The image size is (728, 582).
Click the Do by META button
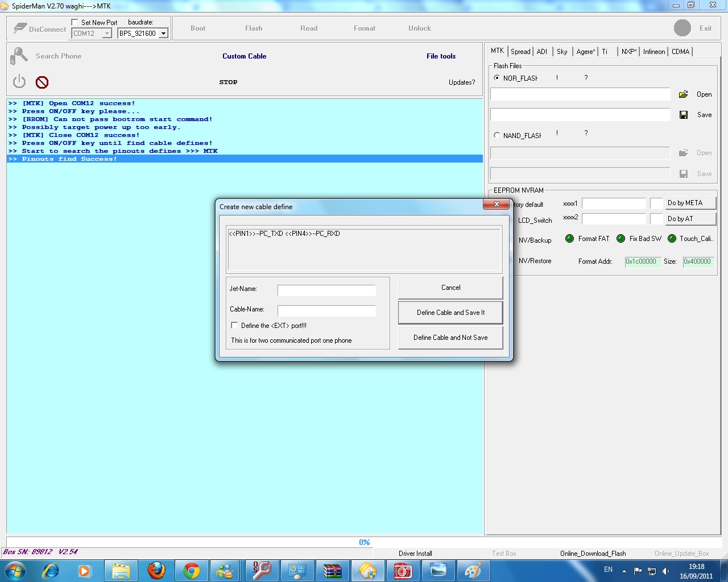tap(690, 203)
